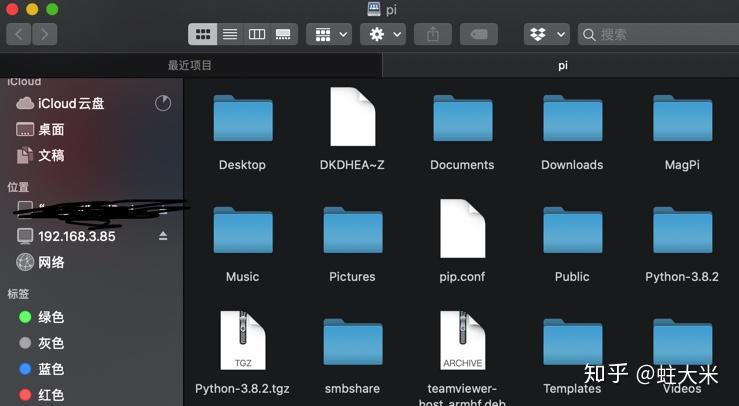
Task: Go back with the left arrow button
Action: coord(19,34)
